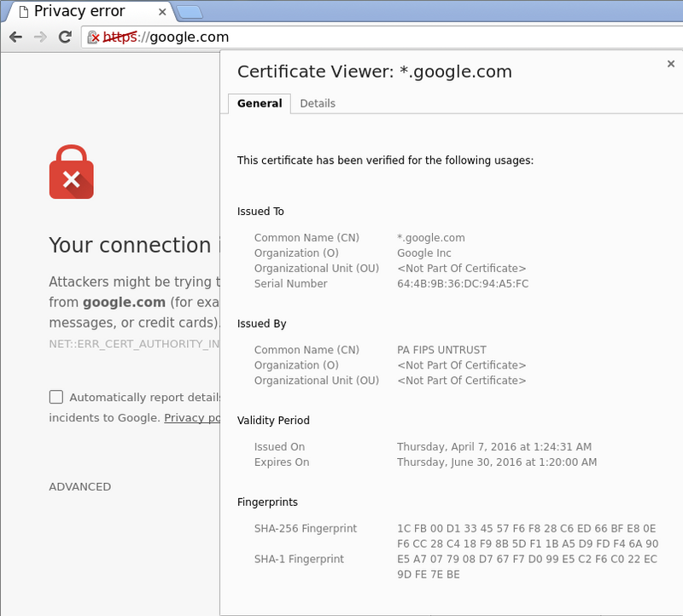
Task: Click the red lock warning icon
Action: pos(72,171)
